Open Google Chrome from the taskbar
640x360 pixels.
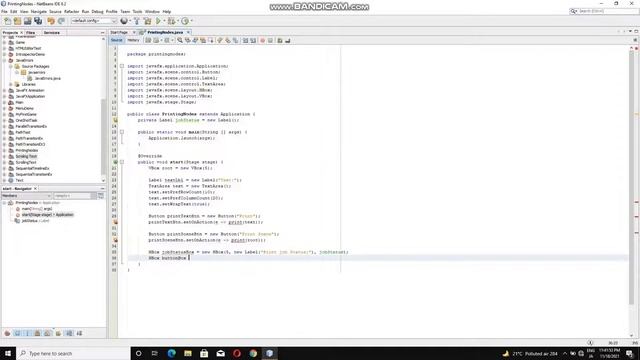pyautogui.click(x=253, y=353)
